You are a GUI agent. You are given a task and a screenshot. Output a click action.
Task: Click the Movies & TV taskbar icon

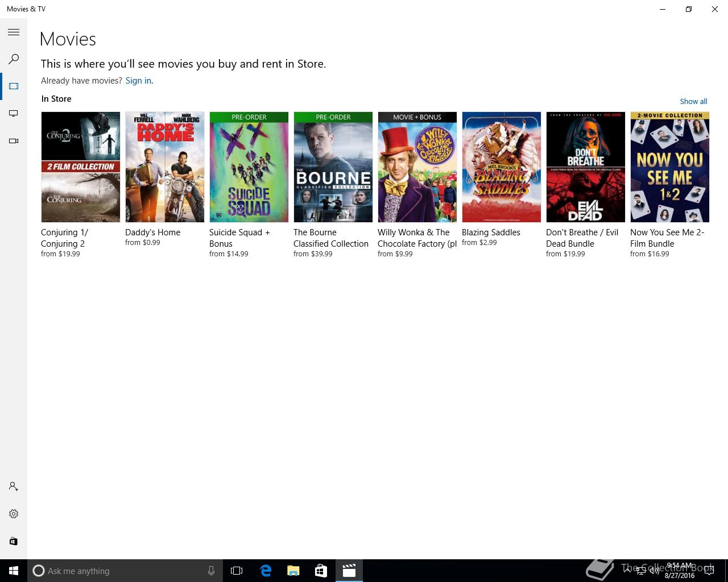pos(349,571)
